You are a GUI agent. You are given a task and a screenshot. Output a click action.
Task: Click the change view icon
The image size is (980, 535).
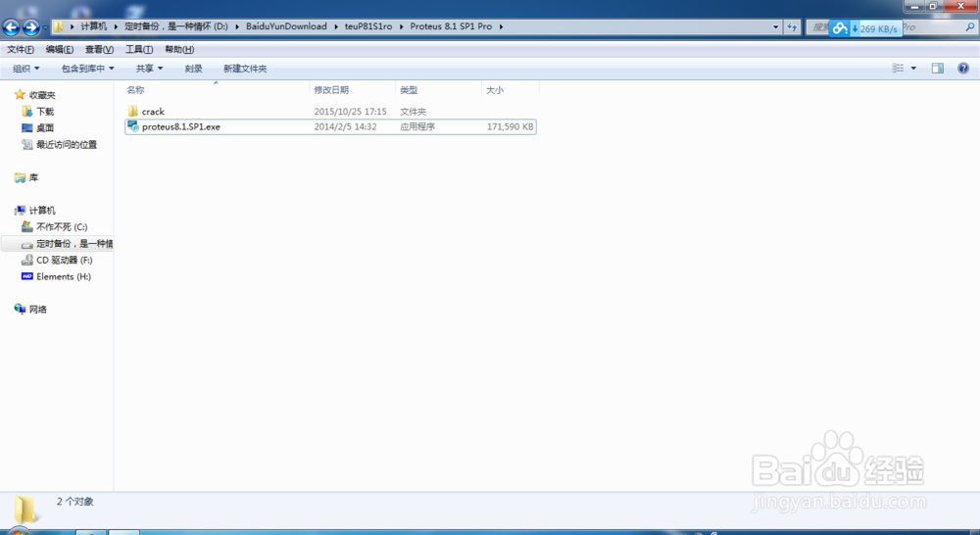click(898, 69)
